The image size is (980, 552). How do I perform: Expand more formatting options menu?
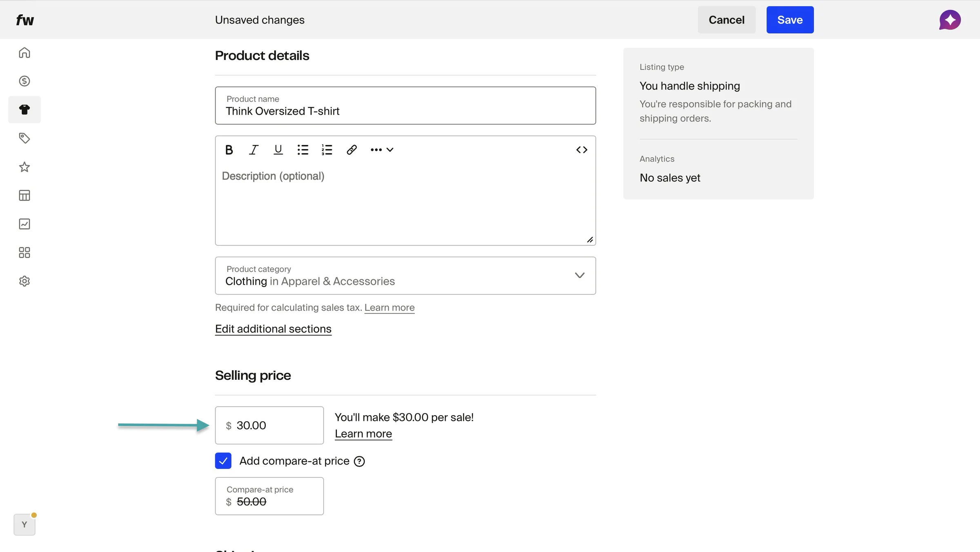tap(382, 150)
